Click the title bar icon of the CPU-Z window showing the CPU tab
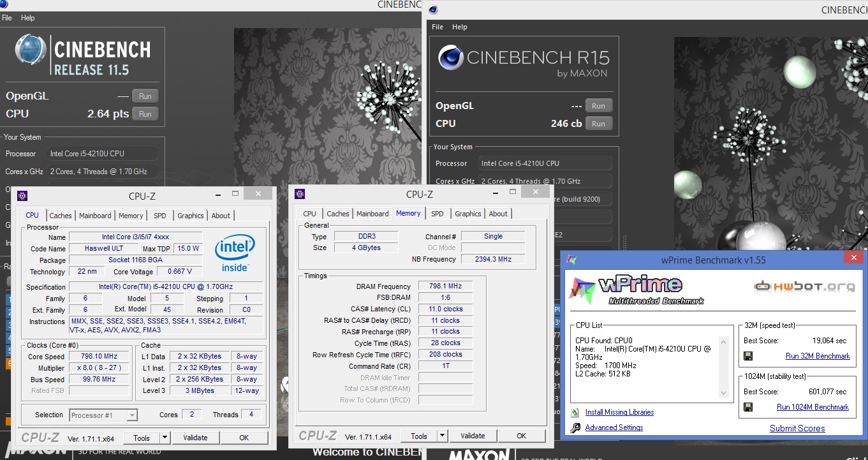 click(x=22, y=195)
